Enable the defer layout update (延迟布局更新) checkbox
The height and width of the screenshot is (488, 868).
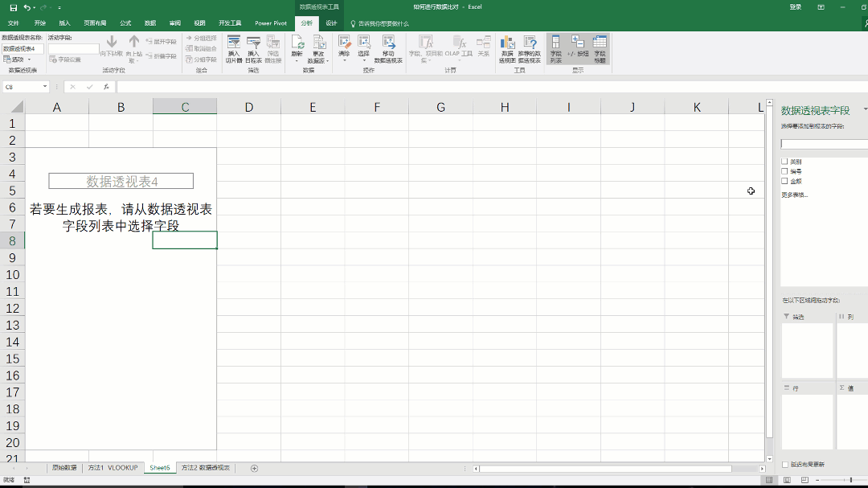(x=785, y=465)
